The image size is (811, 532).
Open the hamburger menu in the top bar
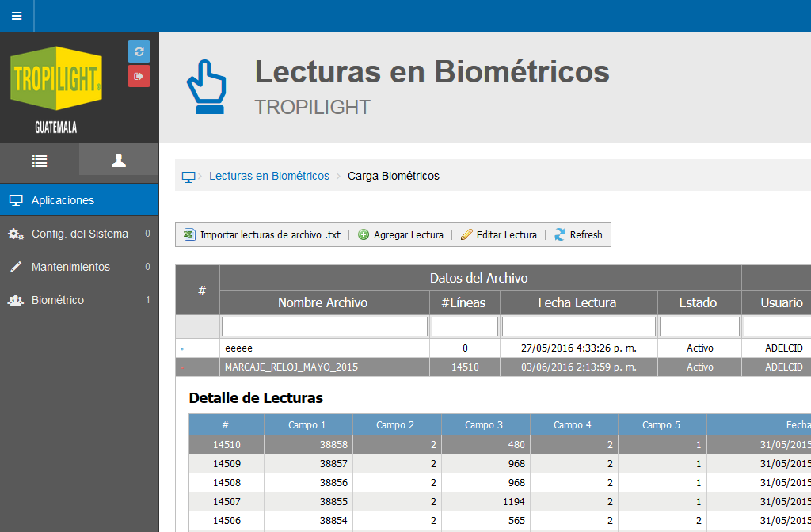tap(17, 16)
